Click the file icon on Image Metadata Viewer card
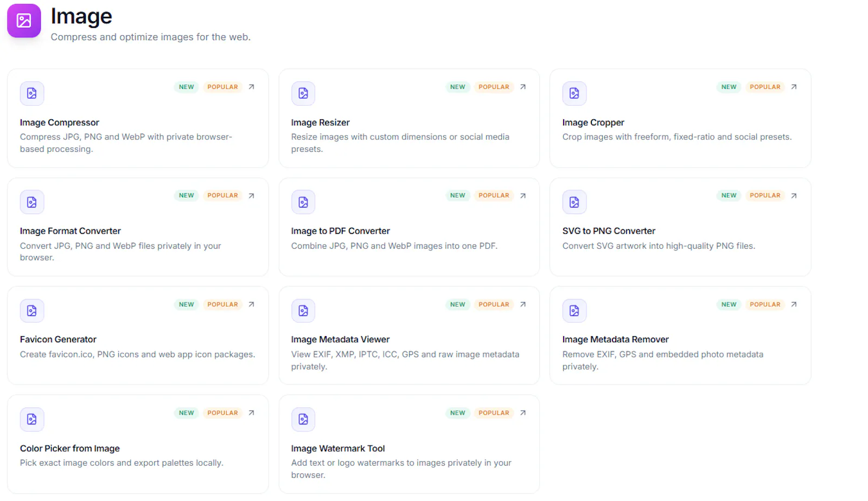The height and width of the screenshot is (501, 868). pos(303,311)
